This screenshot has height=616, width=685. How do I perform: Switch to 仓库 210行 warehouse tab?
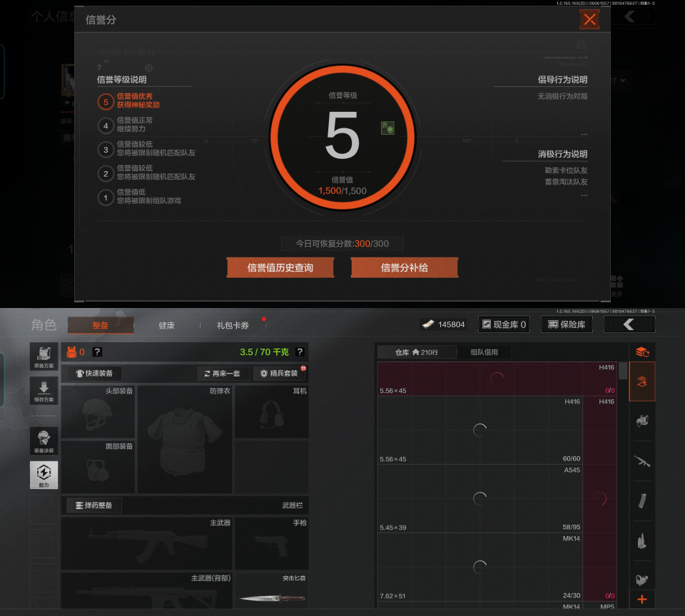417,352
